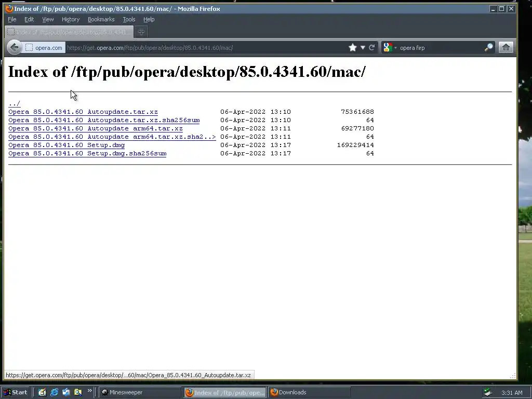Switch to Minesweeper in the taskbar

click(x=140, y=393)
